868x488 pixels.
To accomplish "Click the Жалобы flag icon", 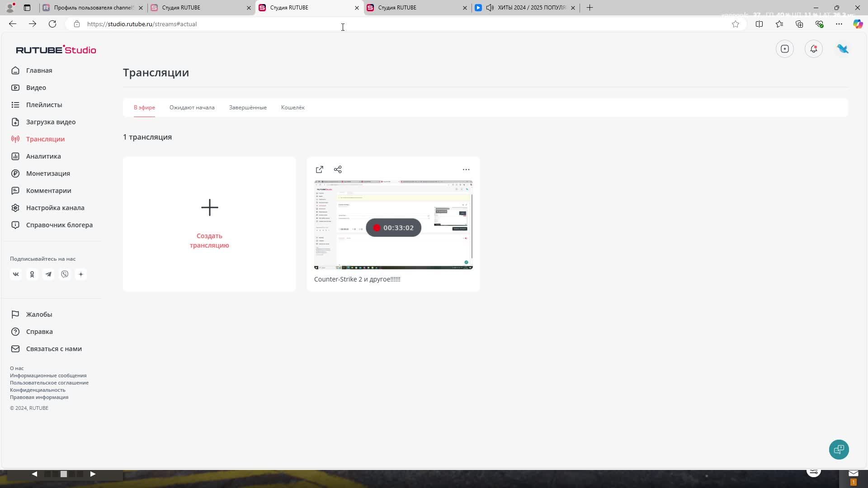I will [x=15, y=314].
